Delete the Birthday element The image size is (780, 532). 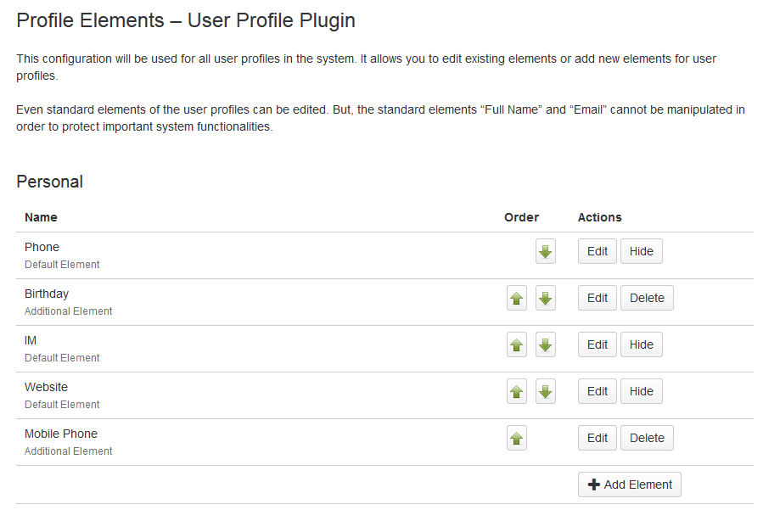pyautogui.click(x=647, y=298)
